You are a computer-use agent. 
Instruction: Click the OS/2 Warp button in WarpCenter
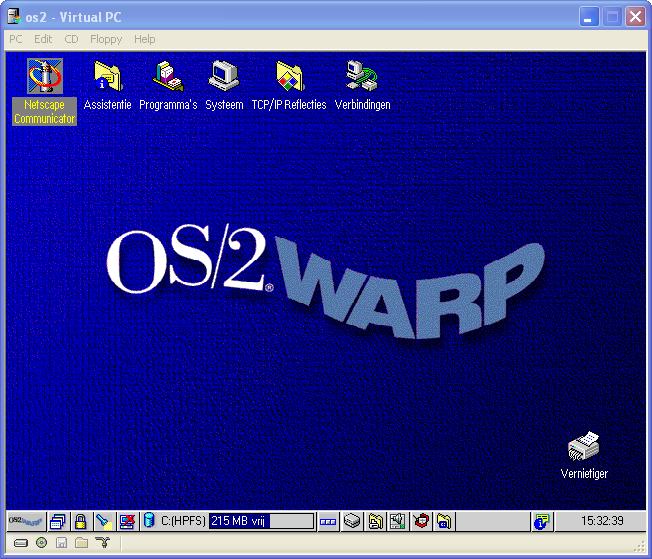[26, 521]
